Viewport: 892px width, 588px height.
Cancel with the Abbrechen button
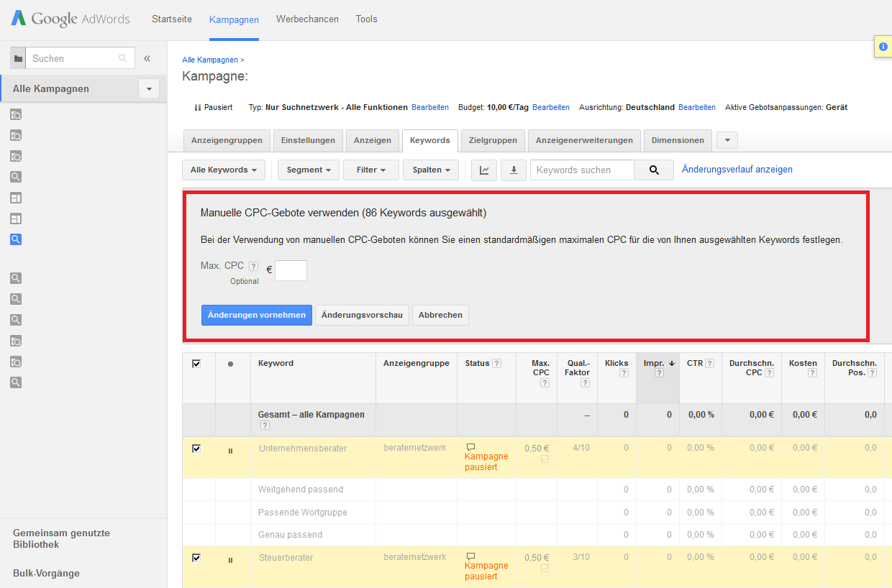[x=440, y=315]
